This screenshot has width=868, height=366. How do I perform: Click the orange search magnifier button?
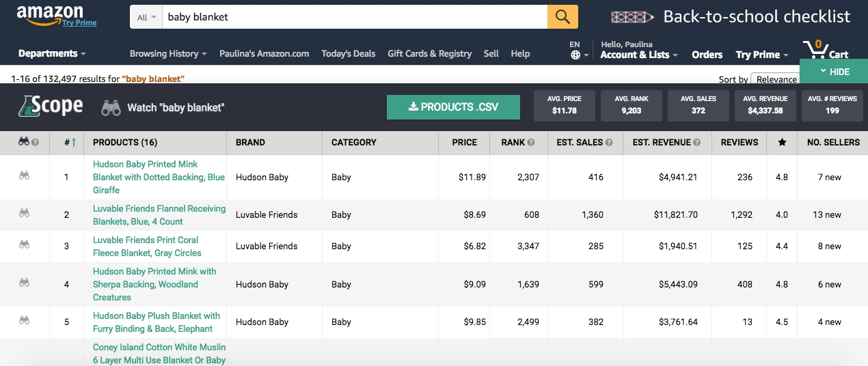point(562,17)
